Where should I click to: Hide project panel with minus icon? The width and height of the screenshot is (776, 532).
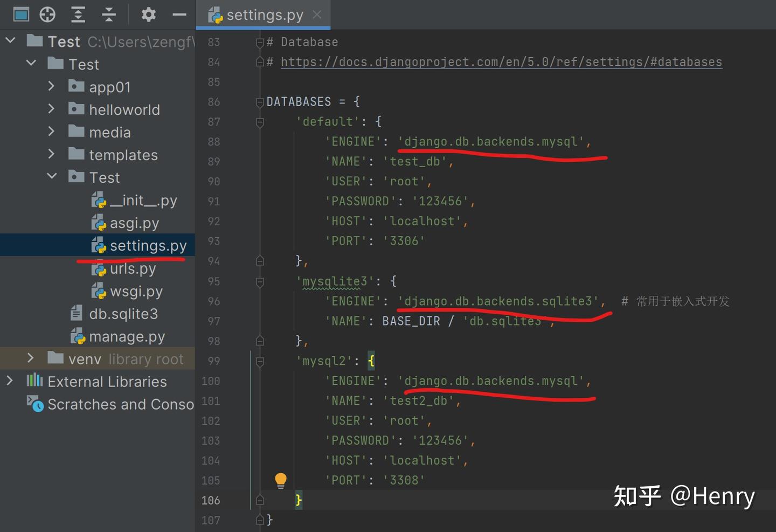pyautogui.click(x=179, y=15)
